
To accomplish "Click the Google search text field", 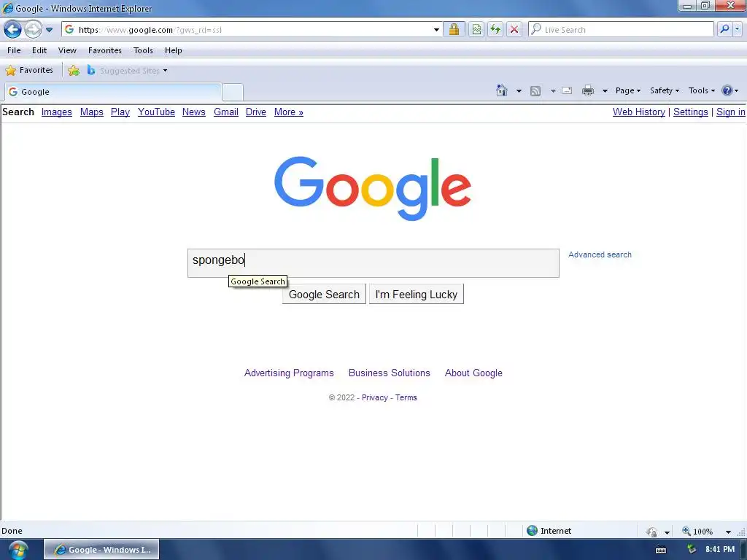I will 373,262.
